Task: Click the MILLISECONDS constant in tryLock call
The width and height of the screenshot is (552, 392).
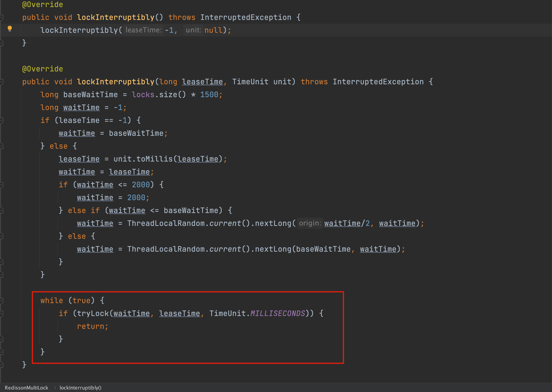Action: 277,313
